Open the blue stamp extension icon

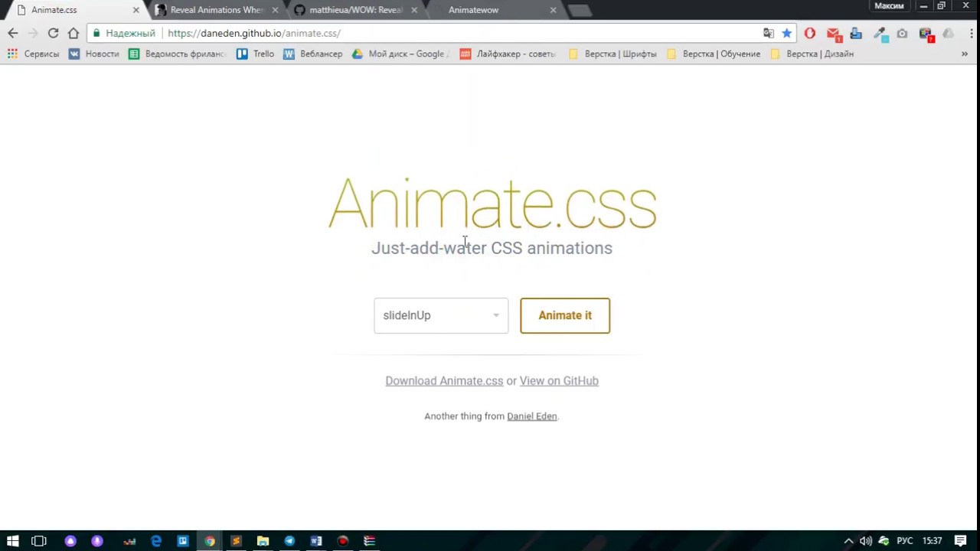pyautogui.click(x=856, y=33)
